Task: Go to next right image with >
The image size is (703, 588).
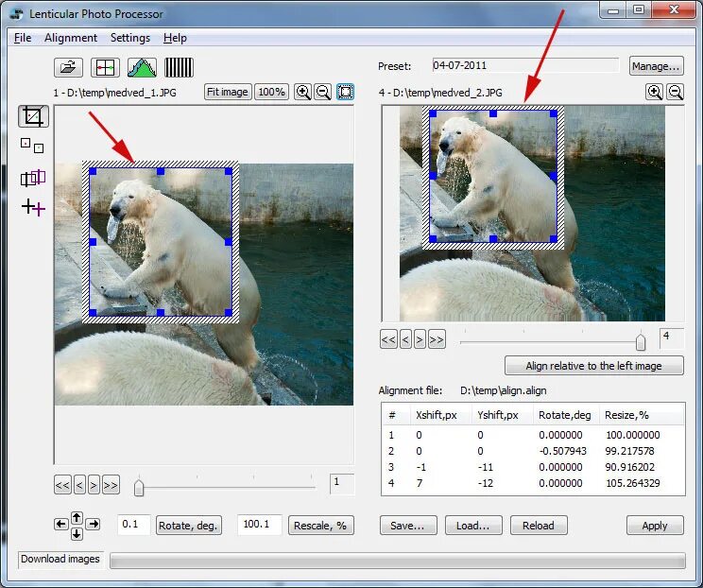Action: pos(420,339)
